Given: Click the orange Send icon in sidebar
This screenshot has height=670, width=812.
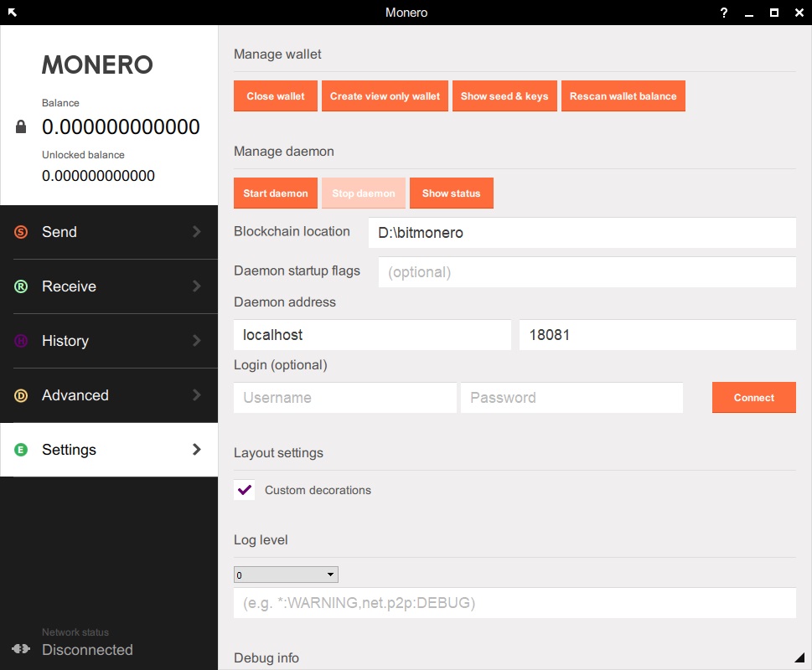Looking at the screenshot, I should (21, 232).
